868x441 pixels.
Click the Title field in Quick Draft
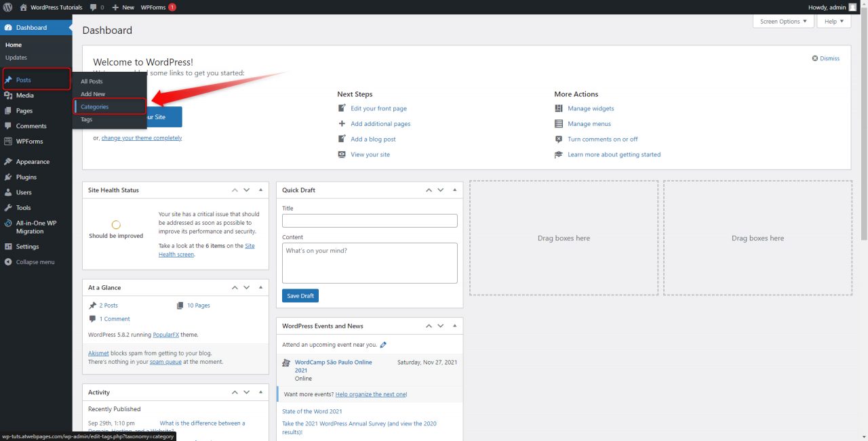[x=369, y=220]
